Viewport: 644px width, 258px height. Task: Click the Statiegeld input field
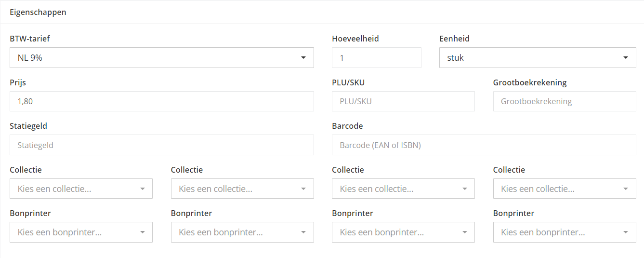tap(161, 145)
